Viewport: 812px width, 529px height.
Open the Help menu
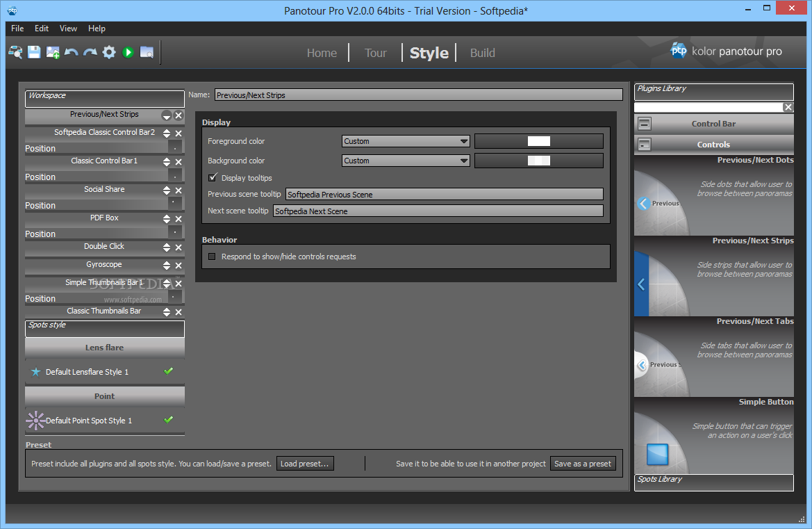coord(97,29)
